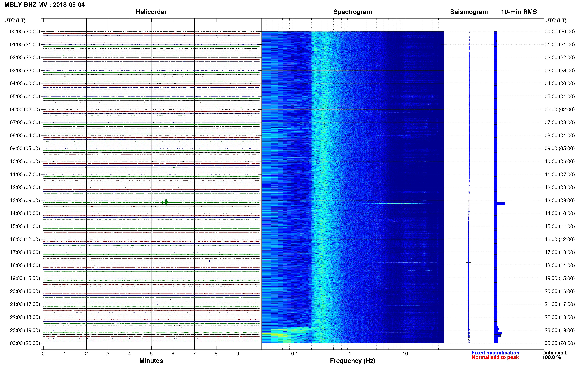Click the "Spectrogram" panel heading
This screenshot has width=588, height=368.
[x=352, y=12]
